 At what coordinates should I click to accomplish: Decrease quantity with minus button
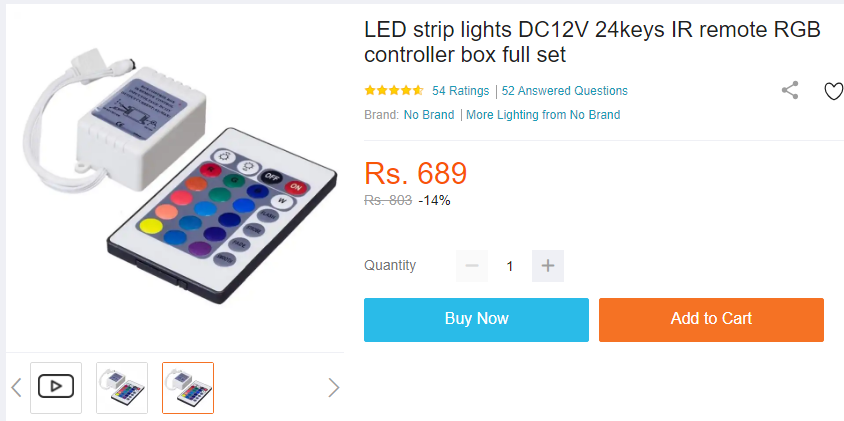click(472, 266)
